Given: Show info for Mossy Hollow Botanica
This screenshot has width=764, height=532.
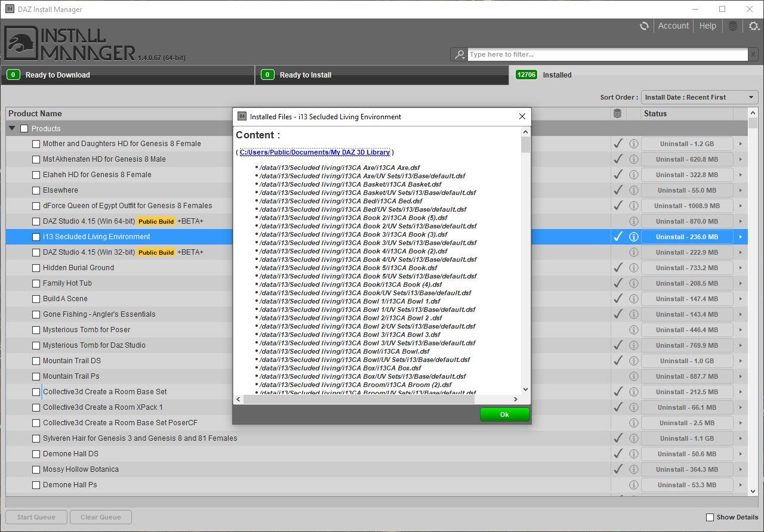Looking at the screenshot, I should click(634, 469).
